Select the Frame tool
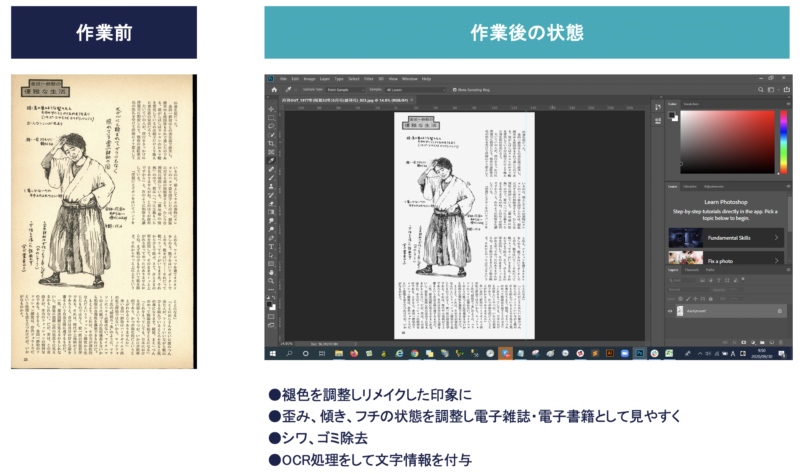 tap(271, 152)
